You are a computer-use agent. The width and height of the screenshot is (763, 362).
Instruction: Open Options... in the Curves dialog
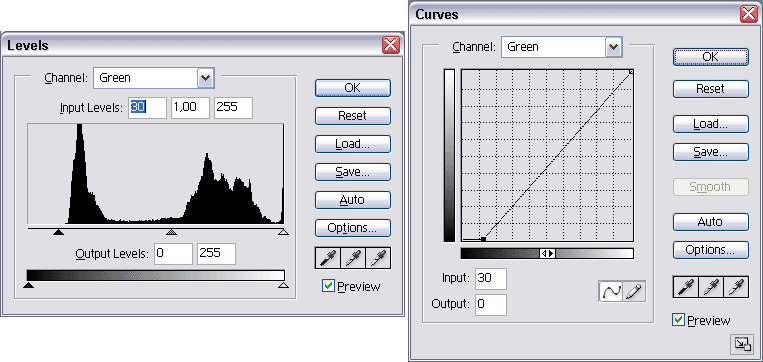click(711, 250)
